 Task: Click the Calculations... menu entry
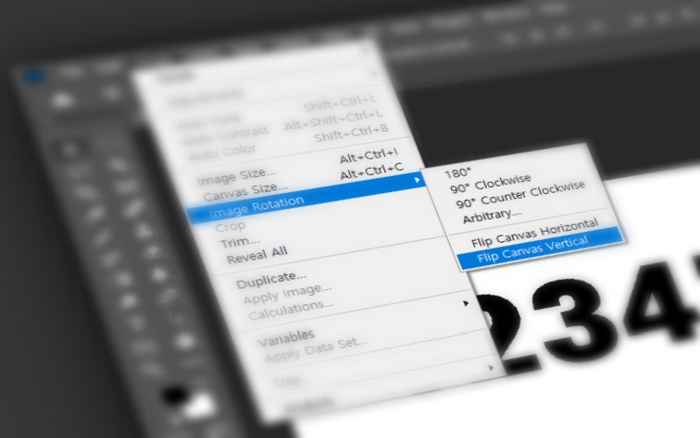tap(291, 313)
